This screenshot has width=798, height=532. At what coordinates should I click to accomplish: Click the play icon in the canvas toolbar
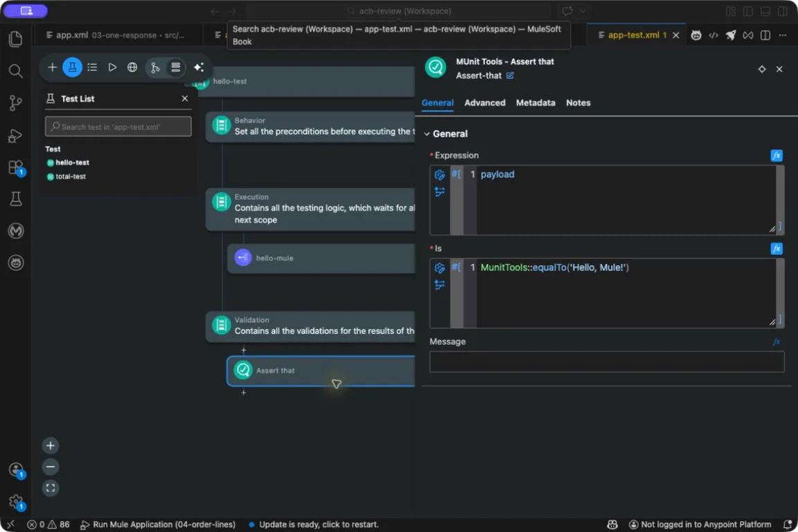pos(112,67)
